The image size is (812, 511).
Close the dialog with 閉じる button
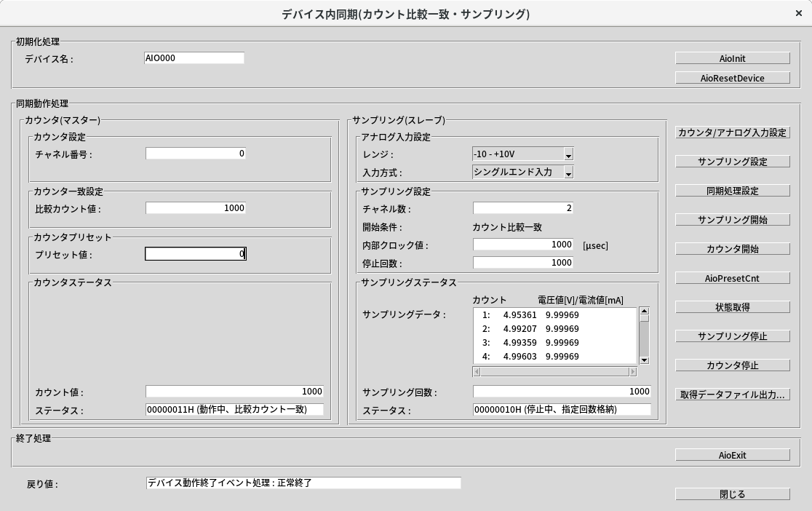(732, 494)
